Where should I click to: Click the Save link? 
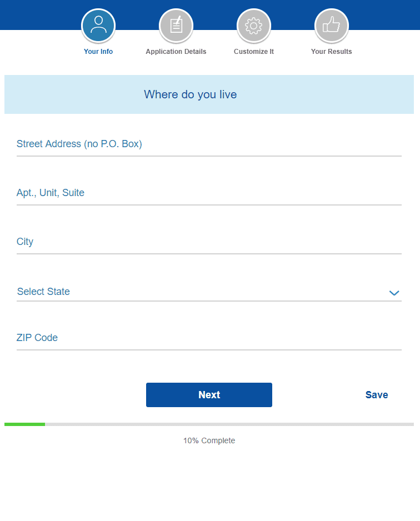click(x=377, y=395)
